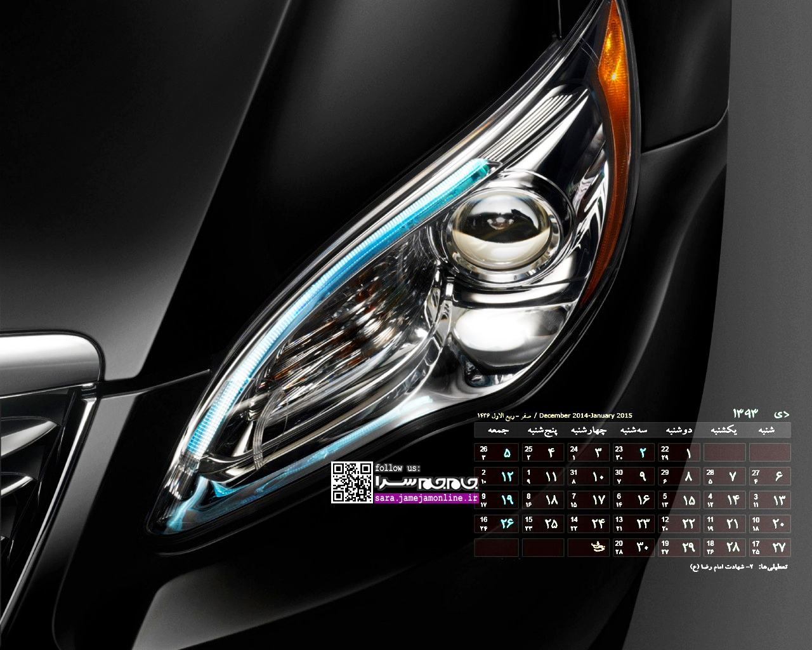Click the QR code image
This screenshot has width=812, height=650.
click(351, 482)
